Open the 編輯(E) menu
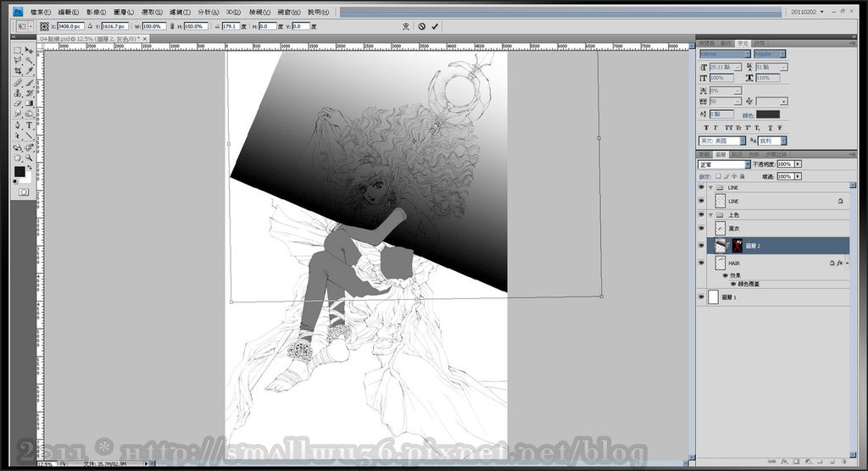The width and height of the screenshot is (868, 471). (x=68, y=12)
